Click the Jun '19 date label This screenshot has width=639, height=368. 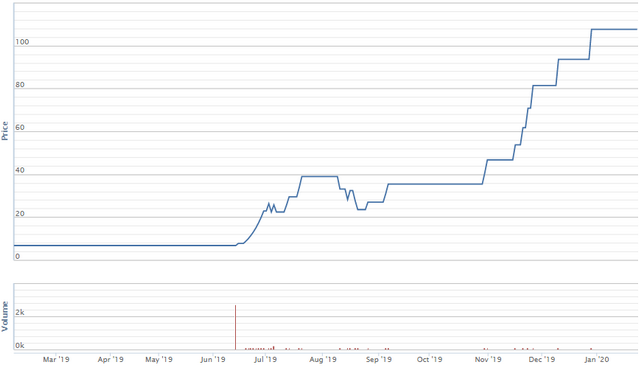213,359
